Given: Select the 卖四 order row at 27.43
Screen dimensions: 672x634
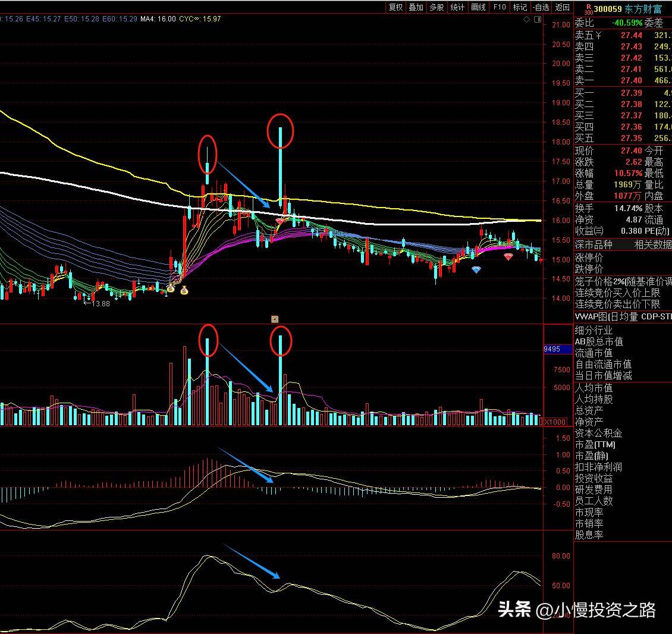Looking at the screenshot, I should pos(623,46).
